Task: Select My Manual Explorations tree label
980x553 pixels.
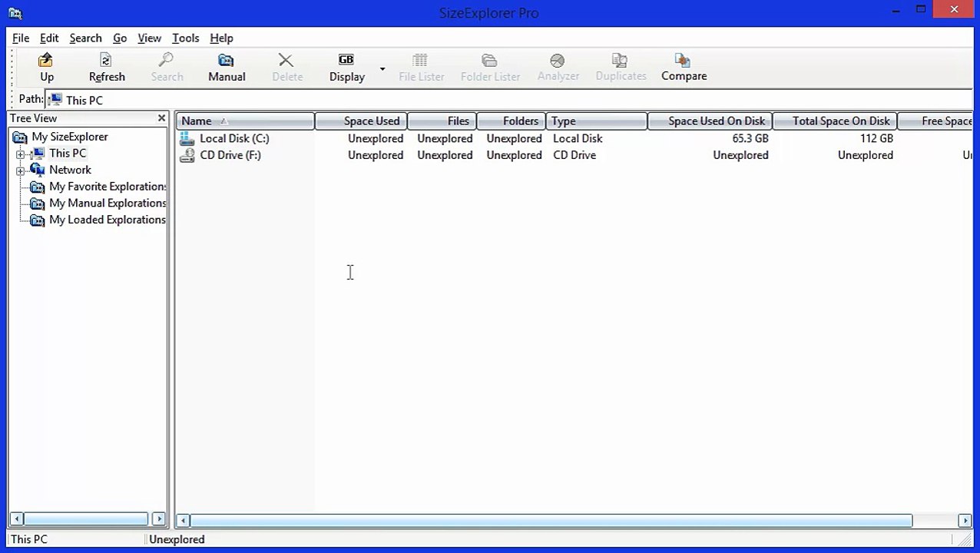Action: (x=108, y=204)
